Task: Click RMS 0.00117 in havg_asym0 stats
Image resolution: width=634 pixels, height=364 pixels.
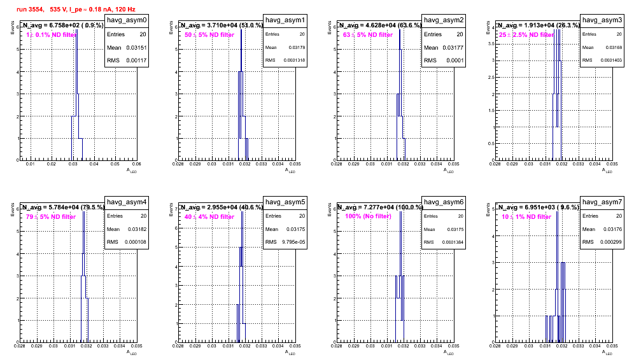Action: click(x=127, y=60)
